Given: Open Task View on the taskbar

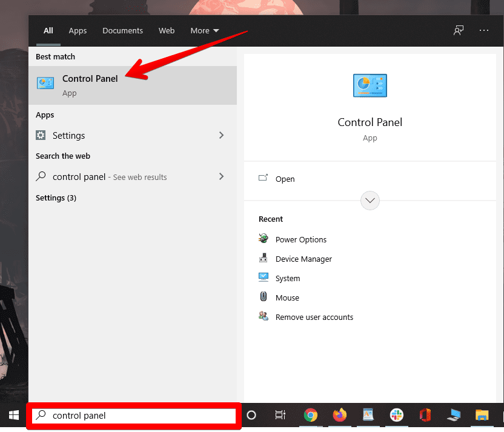Looking at the screenshot, I should pyautogui.click(x=280, y=415).
